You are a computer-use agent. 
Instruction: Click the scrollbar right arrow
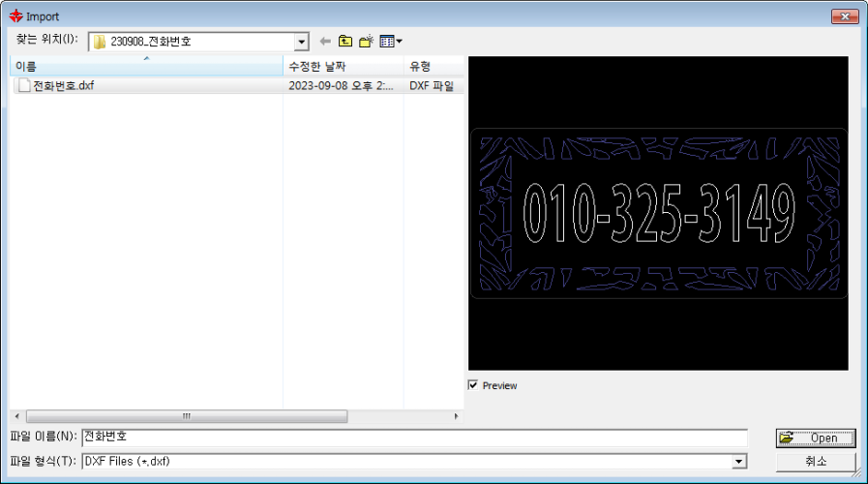(456, 416)
